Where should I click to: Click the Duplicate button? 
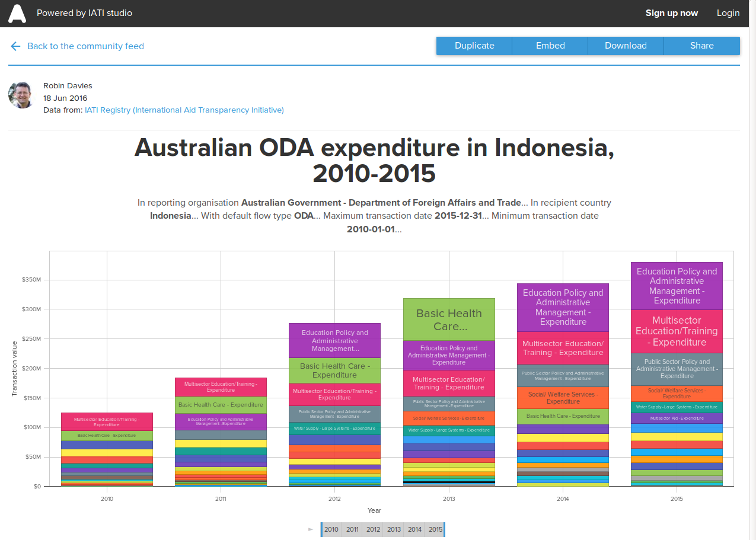tap(474, 46)
